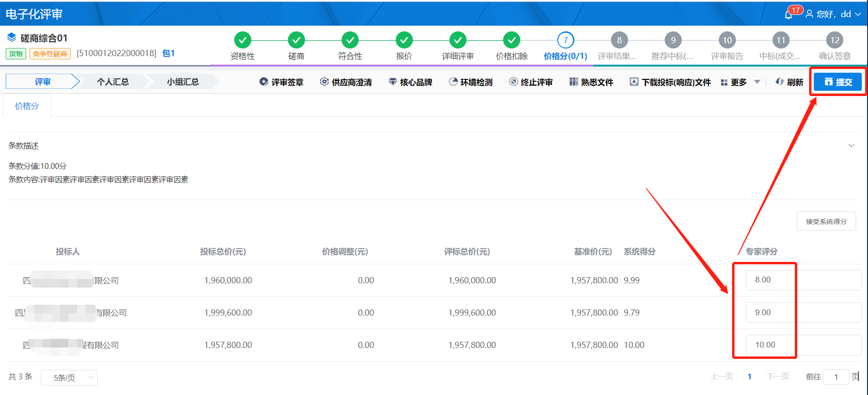The height and width of the screenshot is (395, 868).
Task: Click the system score 9.79 cell
Action: coord(632,313)
